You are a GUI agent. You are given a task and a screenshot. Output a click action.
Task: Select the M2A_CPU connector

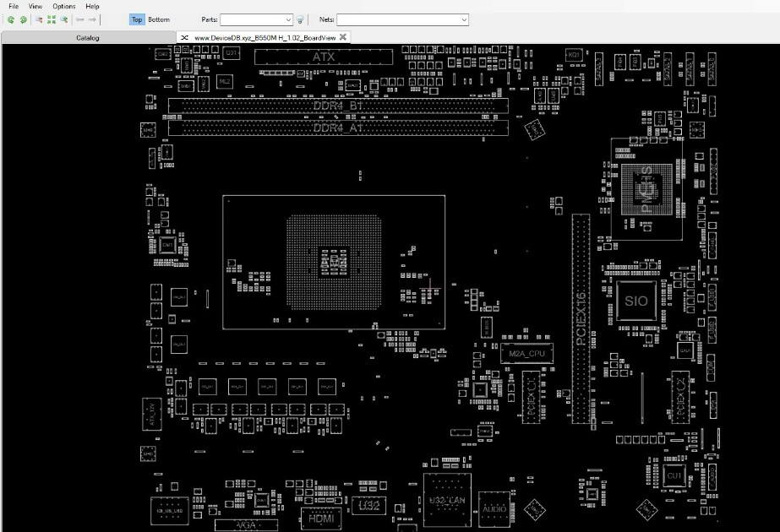[526, 354]
